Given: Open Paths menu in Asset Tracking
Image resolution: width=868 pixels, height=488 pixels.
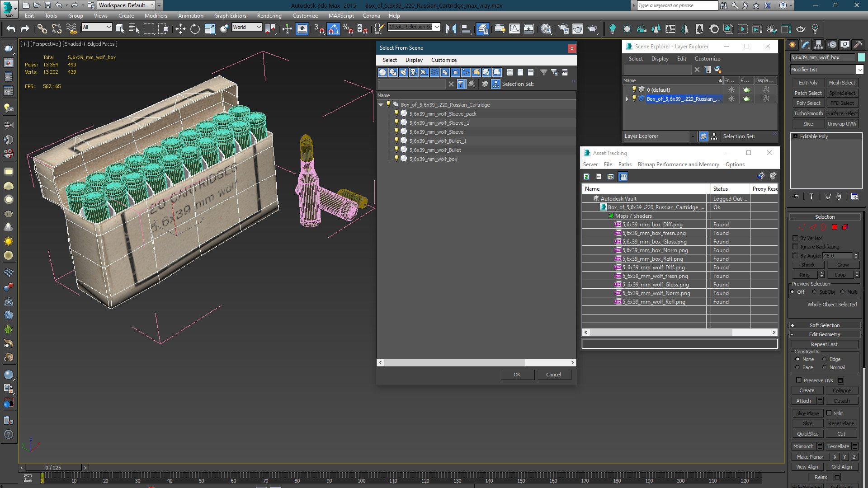Looking at the screenshot, I should click(625, 164).
